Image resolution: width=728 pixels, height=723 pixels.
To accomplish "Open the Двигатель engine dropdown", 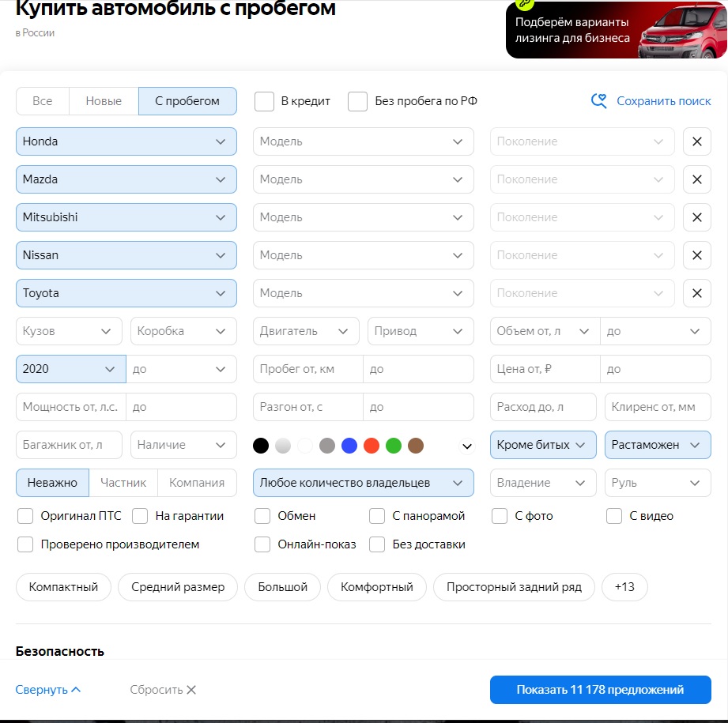I will 306,331.
